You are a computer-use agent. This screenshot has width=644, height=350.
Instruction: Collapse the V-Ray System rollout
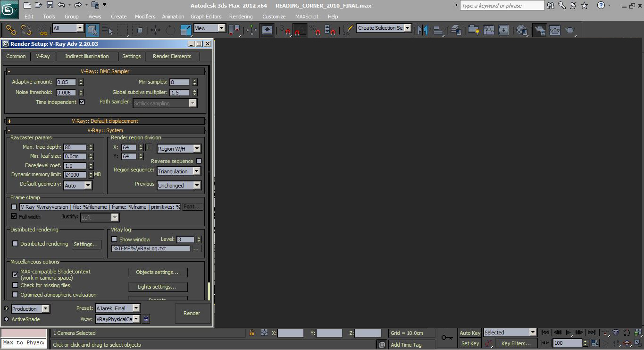(105, 130)
